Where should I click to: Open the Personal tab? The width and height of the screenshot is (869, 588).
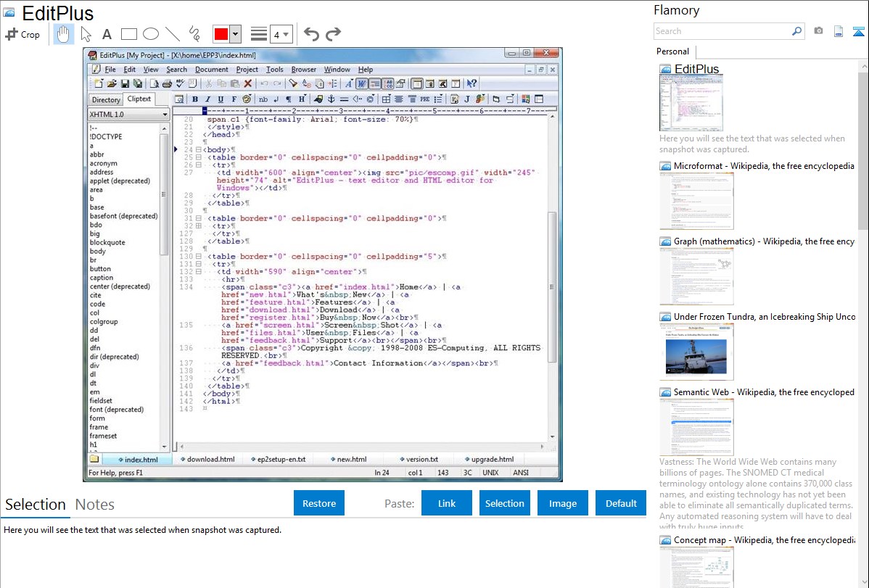pos(672,51)
